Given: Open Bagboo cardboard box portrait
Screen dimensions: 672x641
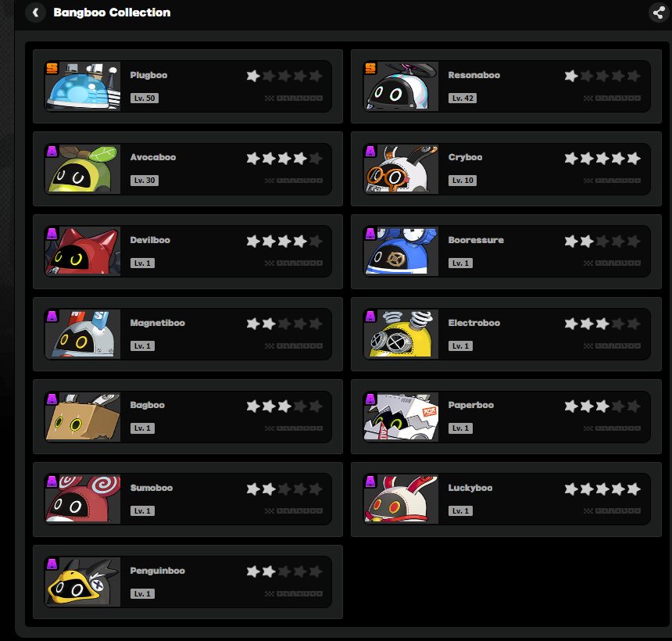Looking at the screenshot, I should [83, 417].
